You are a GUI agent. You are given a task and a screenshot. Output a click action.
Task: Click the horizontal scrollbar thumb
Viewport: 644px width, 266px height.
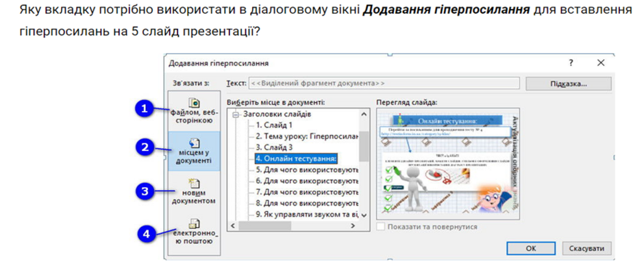pyautogui.click(x=264, y=226)
